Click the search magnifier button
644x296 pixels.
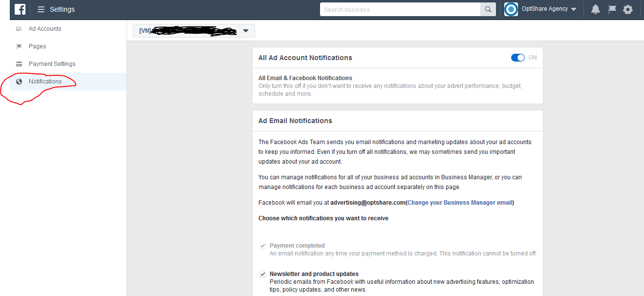(488, 9)
